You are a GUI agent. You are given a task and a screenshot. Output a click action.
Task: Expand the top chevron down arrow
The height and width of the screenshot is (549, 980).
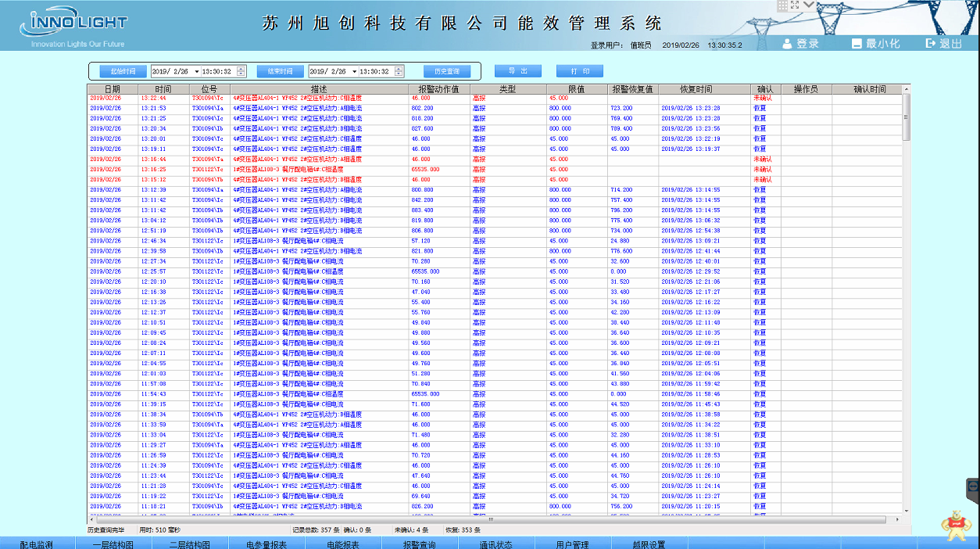(810, 5)
